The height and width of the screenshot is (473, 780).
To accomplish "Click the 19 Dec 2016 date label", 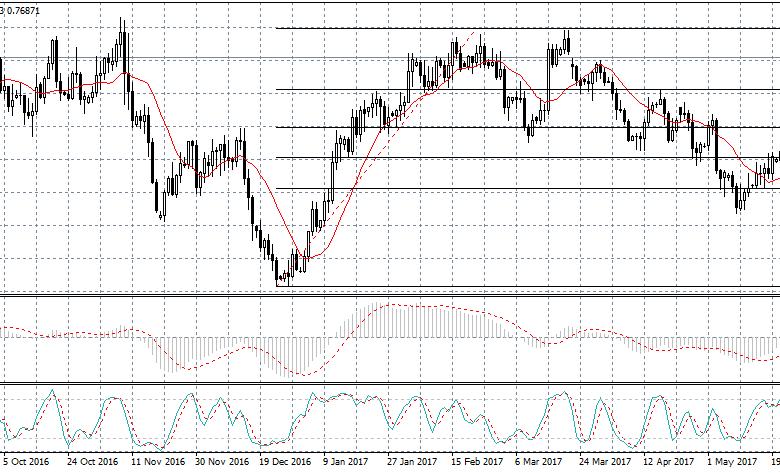I will (x=286, y=462).
